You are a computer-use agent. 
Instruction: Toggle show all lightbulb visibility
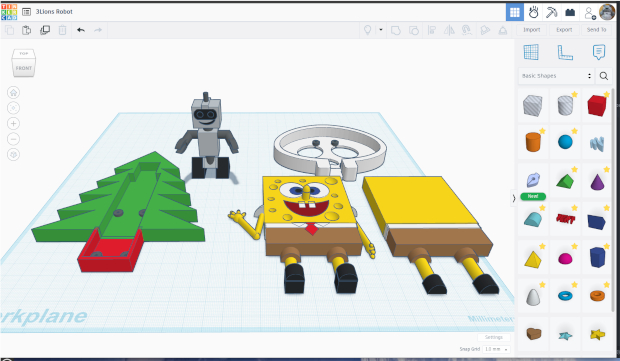tap(367, 30)
